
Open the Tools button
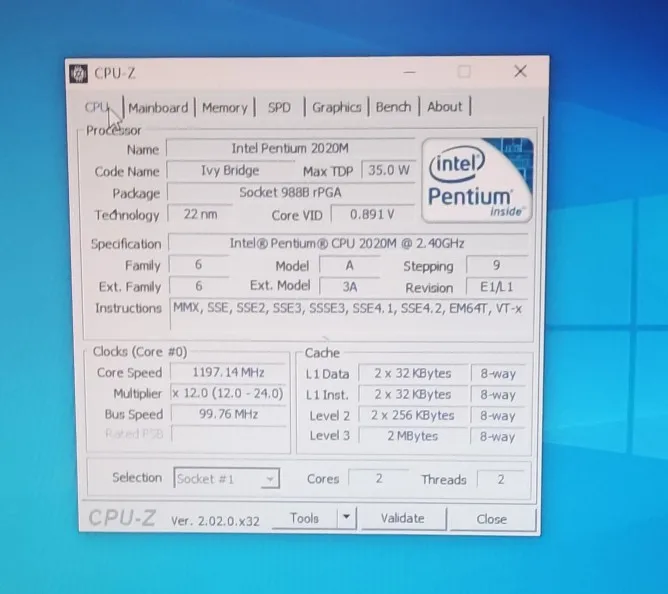tap(304, 518)
